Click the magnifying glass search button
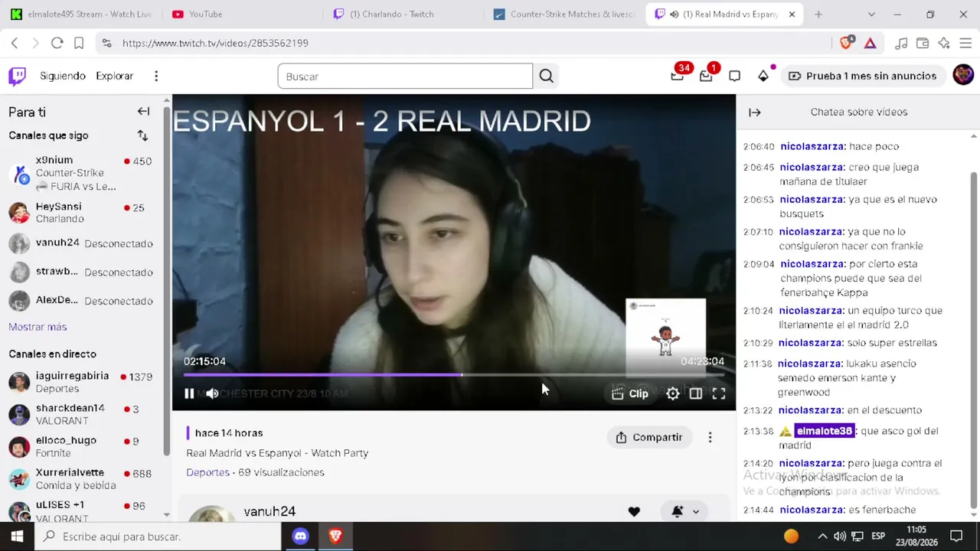 [x=546, y=76]
